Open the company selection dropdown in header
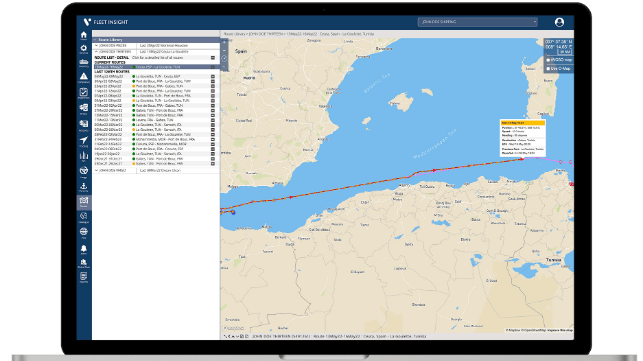The image size is (643, 361). 478,22
